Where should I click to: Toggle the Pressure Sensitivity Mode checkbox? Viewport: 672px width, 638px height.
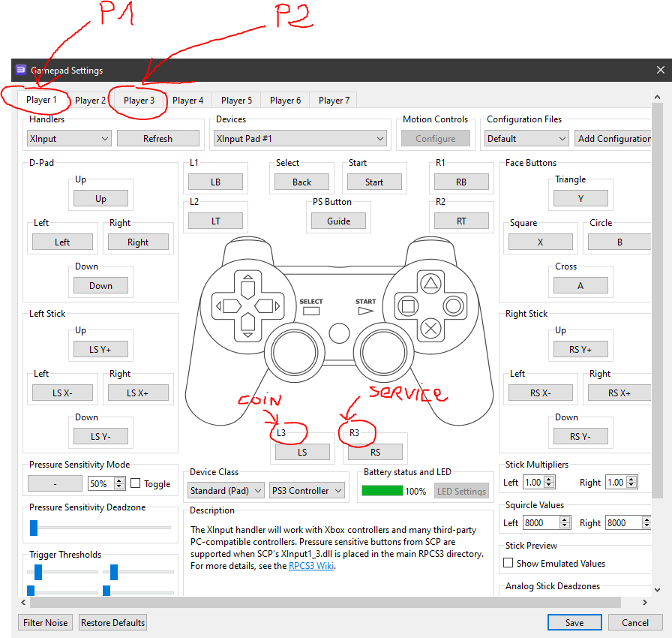136,483
